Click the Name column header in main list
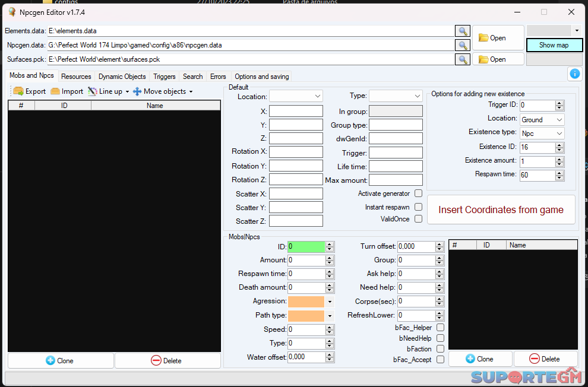 coord(155,106)
